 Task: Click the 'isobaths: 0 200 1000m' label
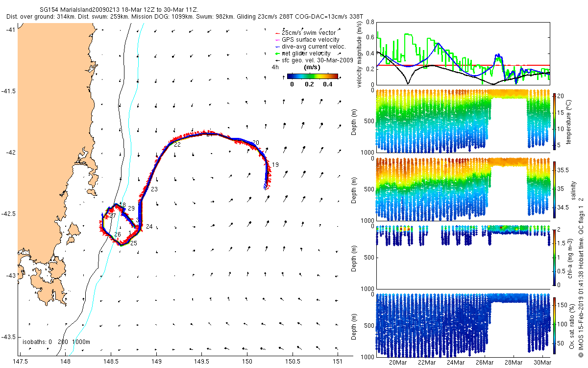[x=56, y=342]
